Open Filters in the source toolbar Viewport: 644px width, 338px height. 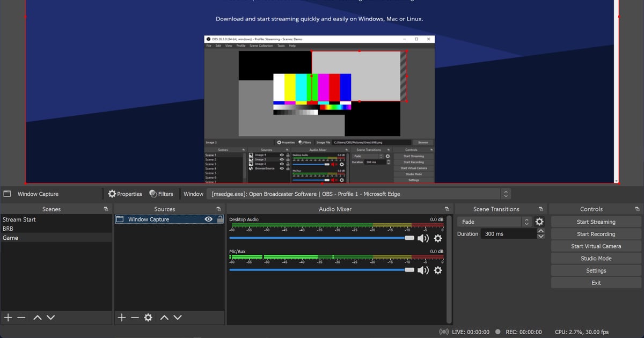pyautogui.click(x=161, y=194)
